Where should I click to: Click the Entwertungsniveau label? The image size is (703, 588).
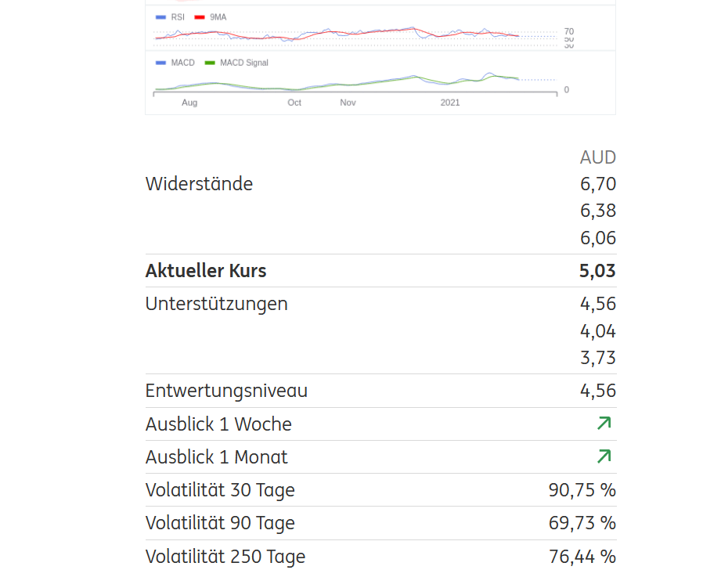(x=226, y=391)
